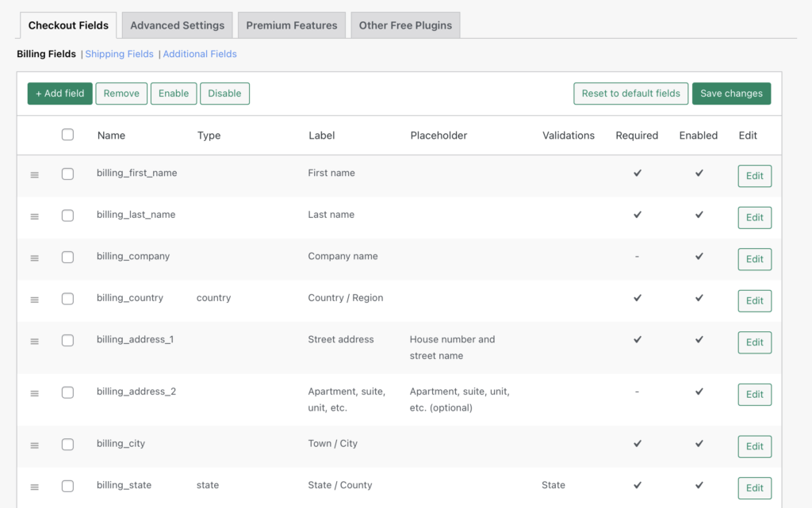Image resolution: width=812 pixels, height=508 pixels.
Task: Click the Disable button
Action: coord(224,94)
